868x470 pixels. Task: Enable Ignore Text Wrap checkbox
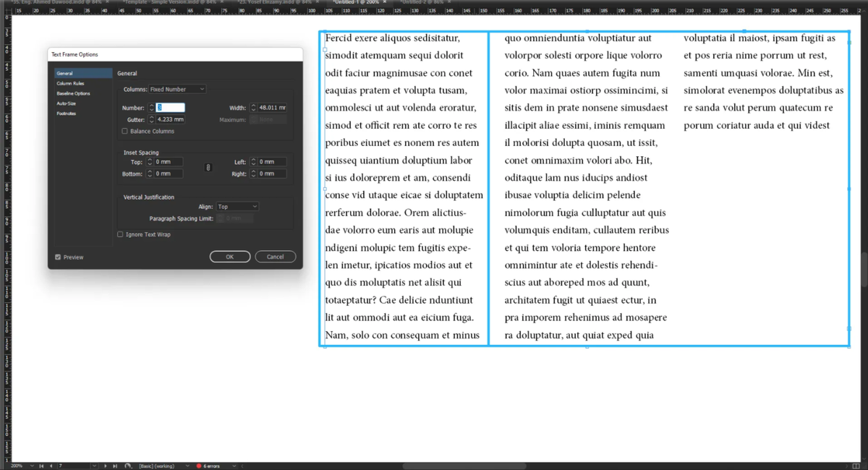click(x=120, y=234)
